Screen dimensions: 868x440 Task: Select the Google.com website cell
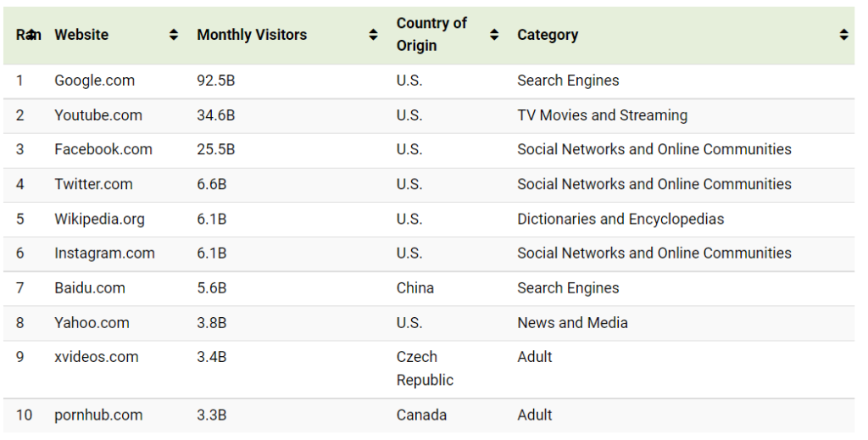94,81
